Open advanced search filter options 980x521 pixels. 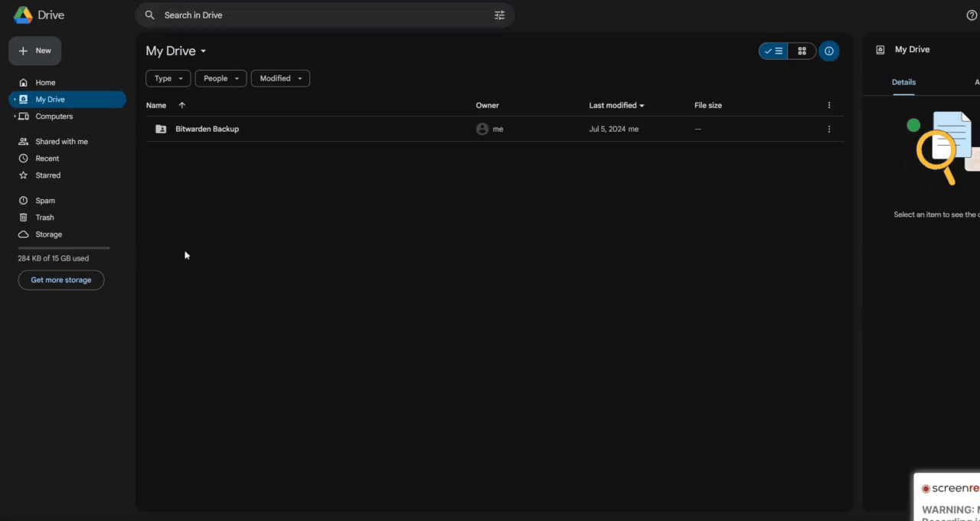click(x=499, y=15)
